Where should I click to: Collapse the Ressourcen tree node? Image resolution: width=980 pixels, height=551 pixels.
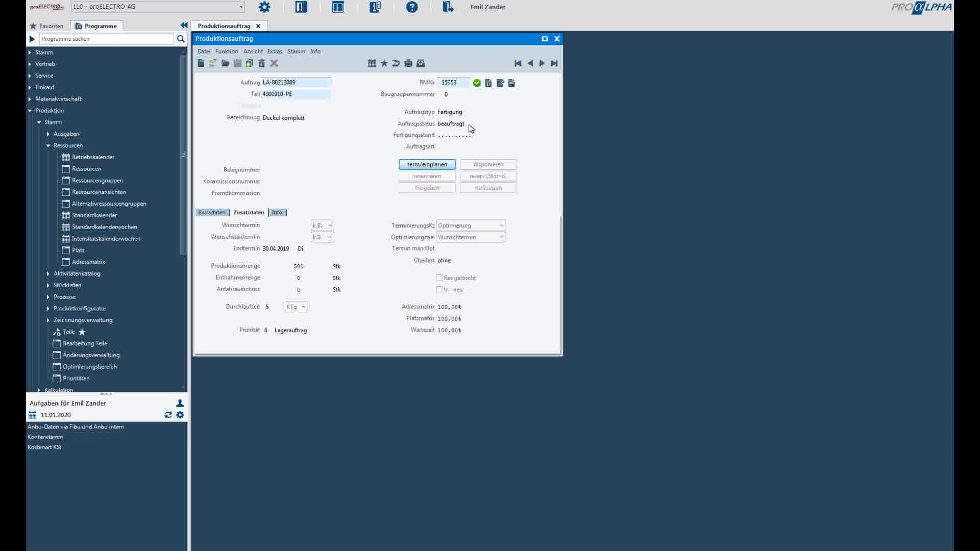48,145
